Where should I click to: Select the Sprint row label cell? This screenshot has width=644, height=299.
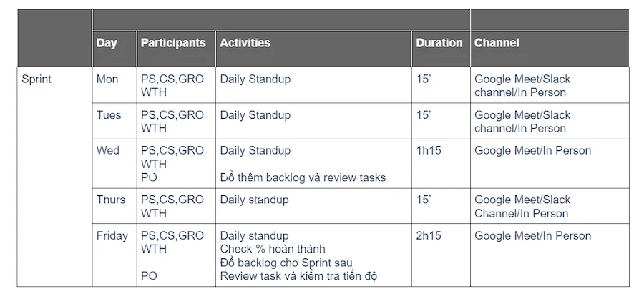click(54, 177)
